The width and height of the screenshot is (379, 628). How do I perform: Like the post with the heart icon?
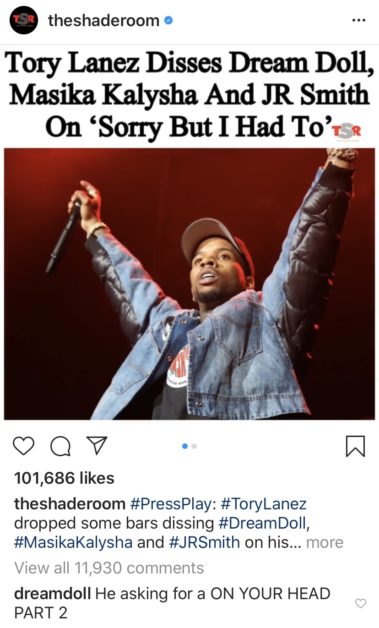click(24, 446)
